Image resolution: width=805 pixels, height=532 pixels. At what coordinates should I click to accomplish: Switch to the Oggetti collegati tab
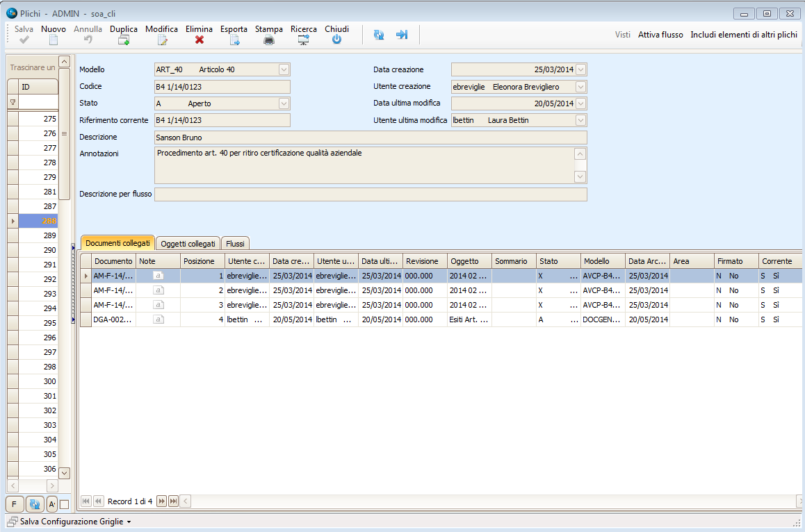(x=188, y=244)
